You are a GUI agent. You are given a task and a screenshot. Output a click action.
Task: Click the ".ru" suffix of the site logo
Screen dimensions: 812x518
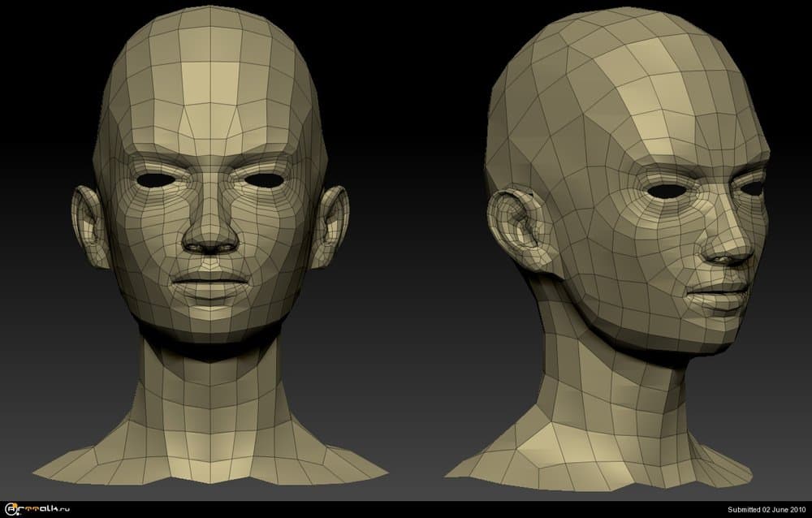(64, 510)
